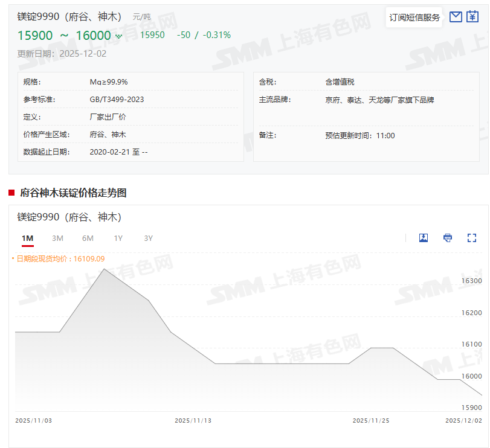Click the email subscription envelope icon
Image resolution: width=490 pixels, height=448 pixels.
coord(456,17)
